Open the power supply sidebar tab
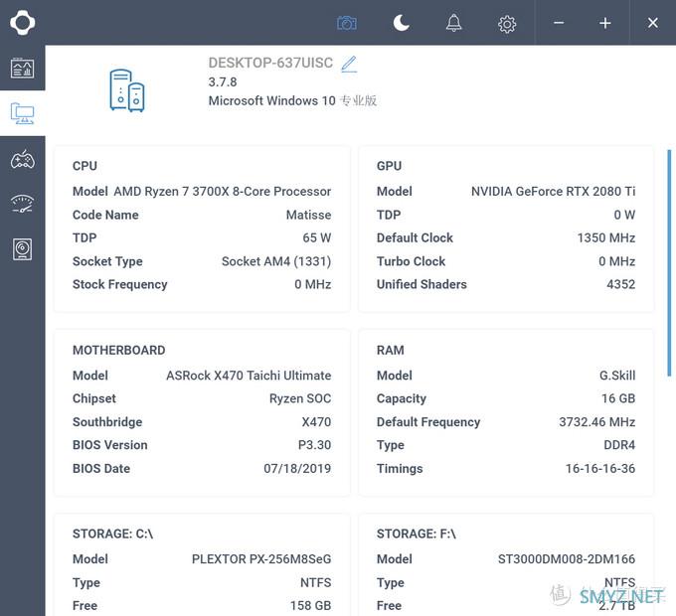The width and height of the screenshot is (676, 616). pos(23,249)
